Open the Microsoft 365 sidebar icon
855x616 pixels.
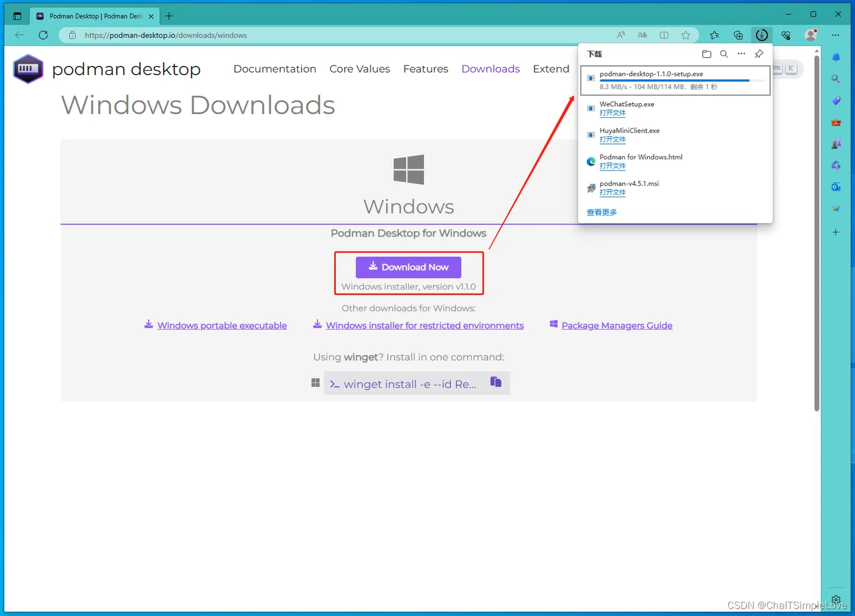click(x=836, y=165)
